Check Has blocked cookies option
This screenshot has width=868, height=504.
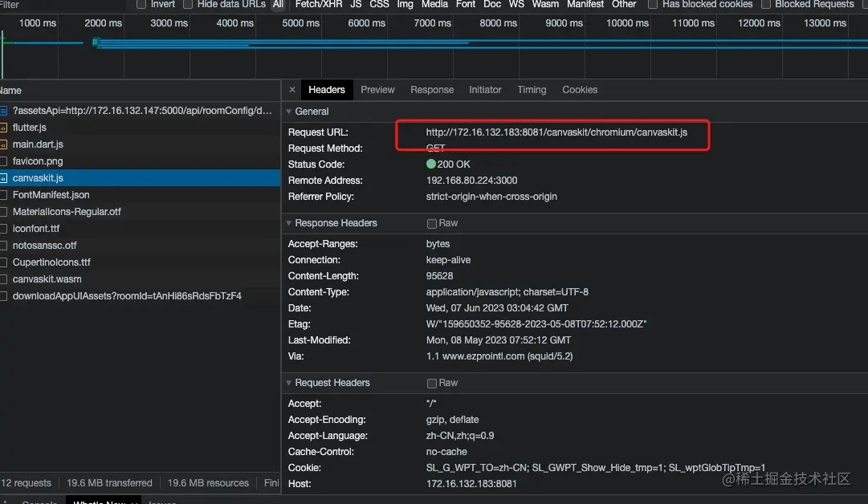point(653,5)
